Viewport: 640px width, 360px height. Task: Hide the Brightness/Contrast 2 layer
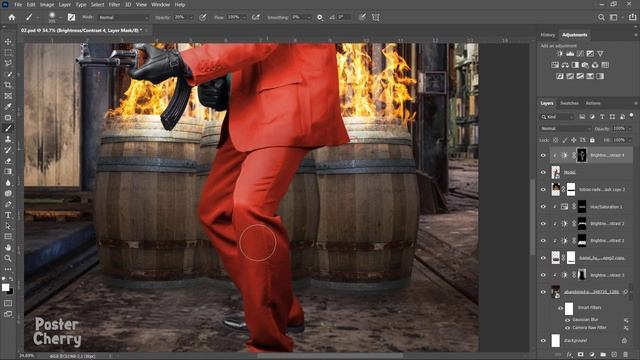click(543, 224)
